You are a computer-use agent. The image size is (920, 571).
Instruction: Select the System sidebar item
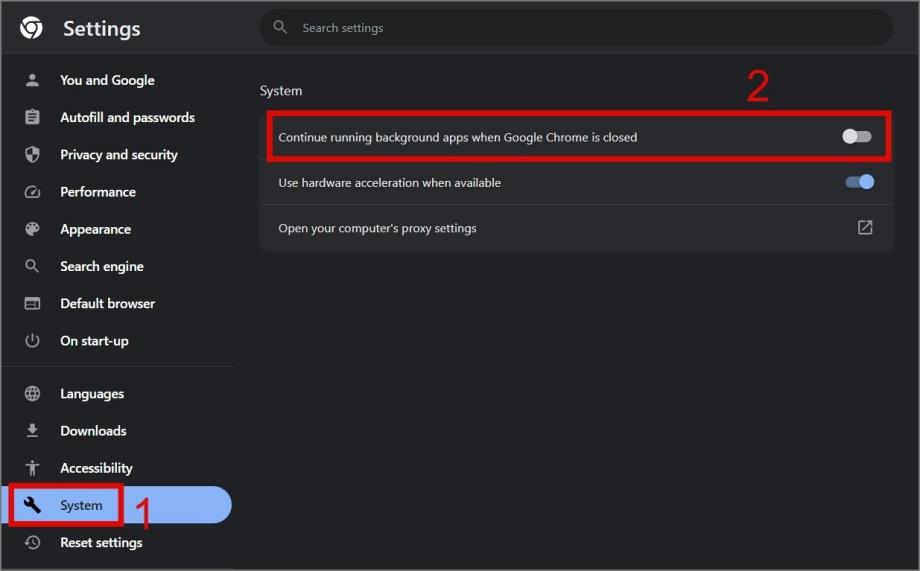point(117,505)
